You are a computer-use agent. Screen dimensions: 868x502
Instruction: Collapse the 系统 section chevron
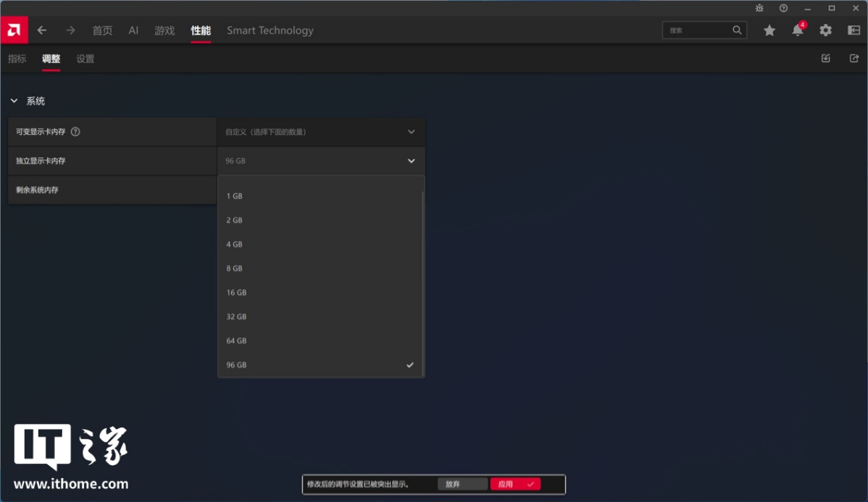[x=14, y=101]
